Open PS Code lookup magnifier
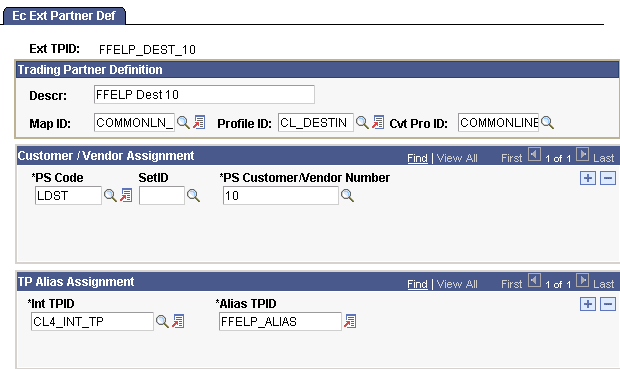The height and width of the screenshot is (369, 620). click(110, 195)
